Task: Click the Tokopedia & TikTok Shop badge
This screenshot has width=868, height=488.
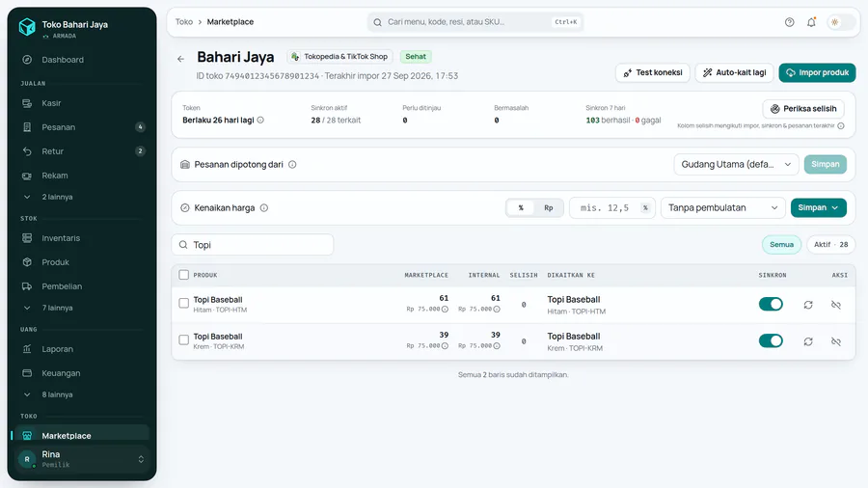Action: [x=339, y=57]
